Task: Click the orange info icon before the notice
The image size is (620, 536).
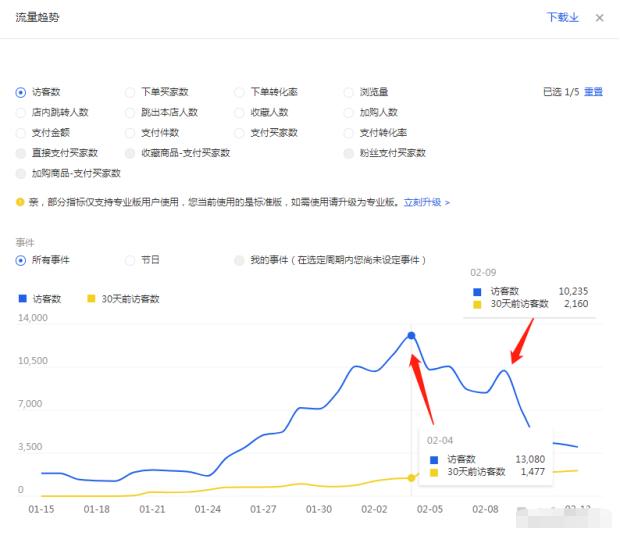Action: pyautogui.click(x=20, y=202)
